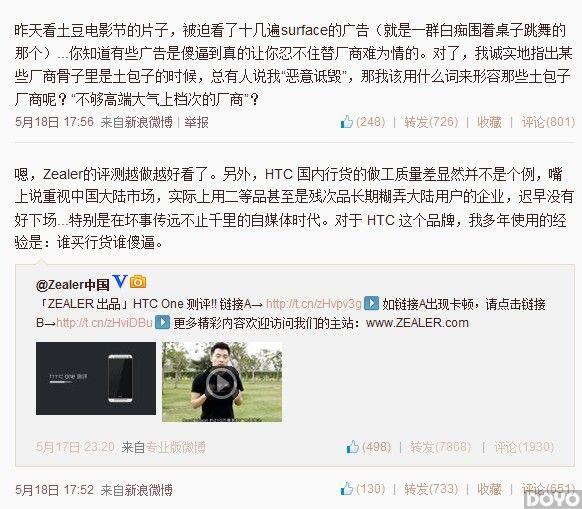Click 举报 to report the first post
The image size is (582, 509).
[x=196, y=122]
